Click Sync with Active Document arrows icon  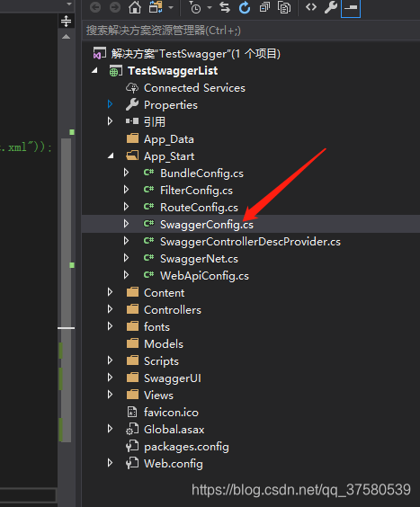[225, 7]
